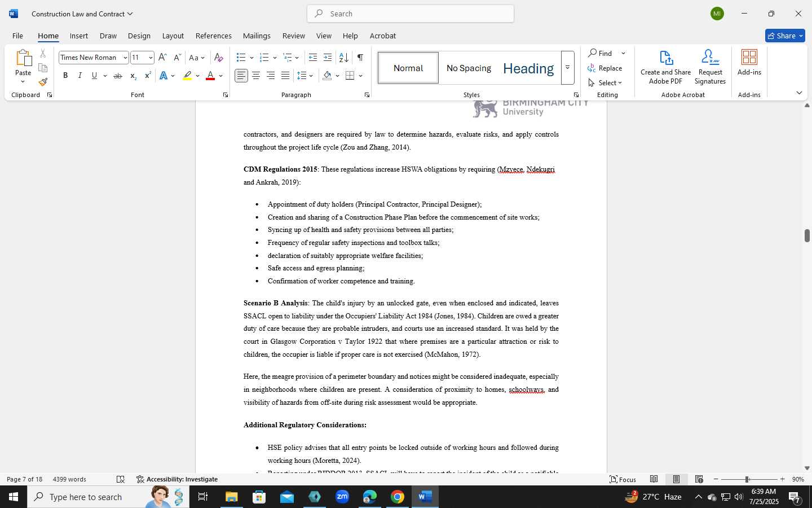
Task: Toggle Italic formatting
Action: (80, 76)
